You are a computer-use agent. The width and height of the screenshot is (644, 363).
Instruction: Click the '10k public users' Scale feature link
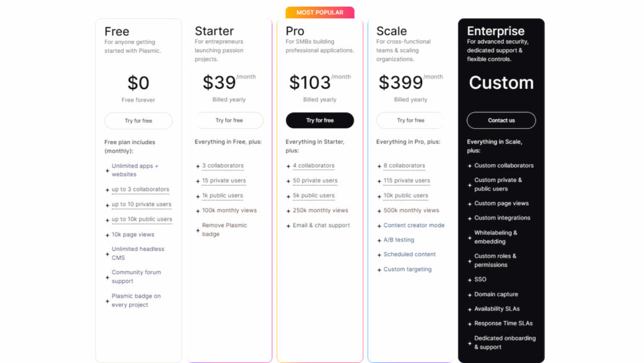pos(406,196)
